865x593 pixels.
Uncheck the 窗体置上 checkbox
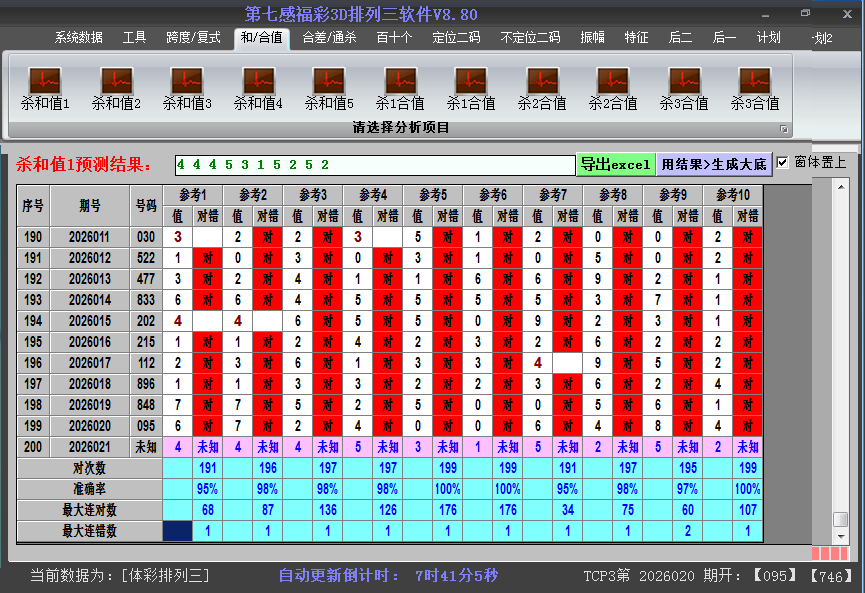[781, 161]
